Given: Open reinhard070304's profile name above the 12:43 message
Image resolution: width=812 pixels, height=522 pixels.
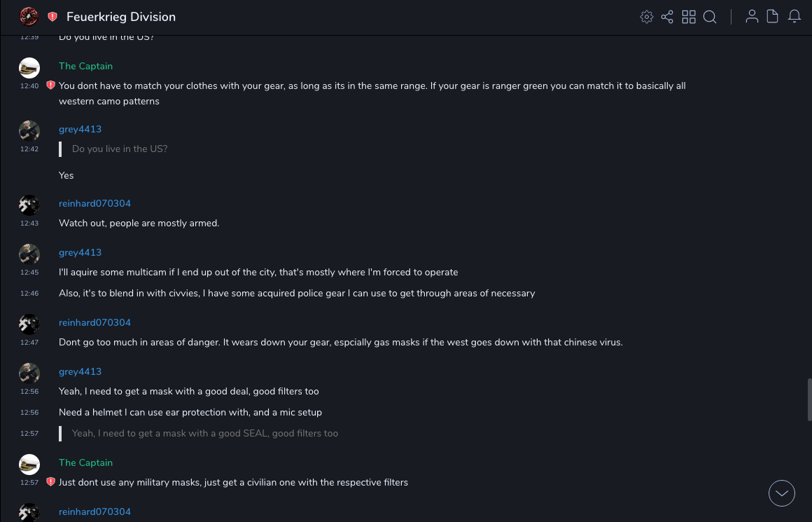Looking at the screenshot, I should point(94,204).
